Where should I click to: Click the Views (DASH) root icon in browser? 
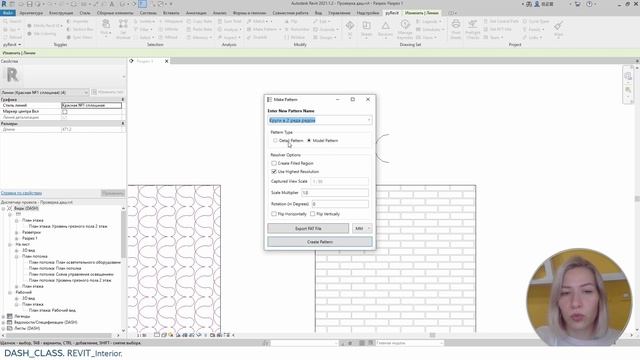tap(10, 208)
